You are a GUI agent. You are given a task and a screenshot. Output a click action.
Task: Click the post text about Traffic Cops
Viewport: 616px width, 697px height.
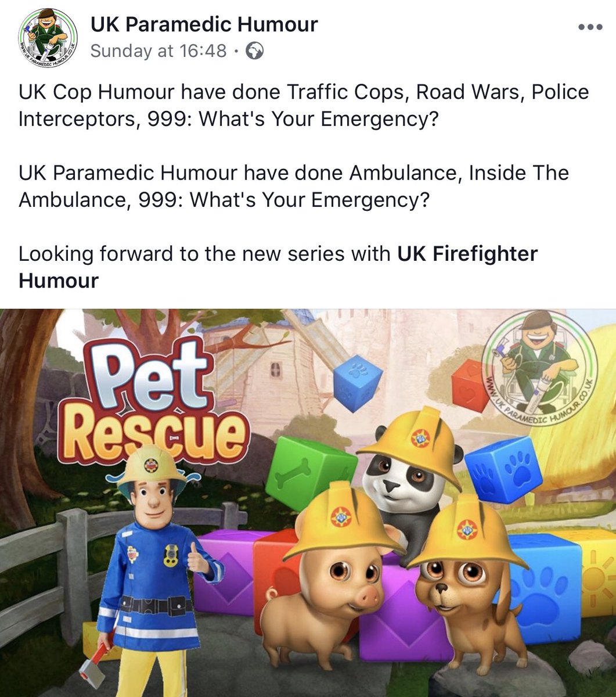[x=304, y=105]
